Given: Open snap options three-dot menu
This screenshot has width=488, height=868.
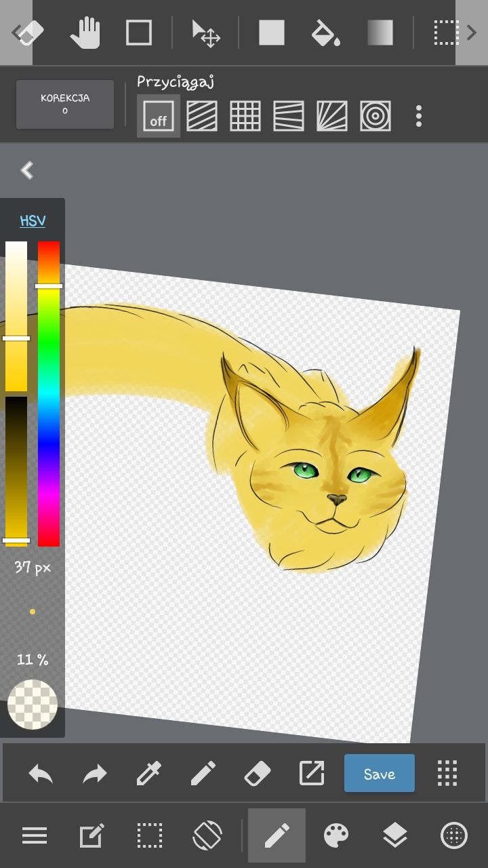Looking at the screenshot, I should 419,116.
